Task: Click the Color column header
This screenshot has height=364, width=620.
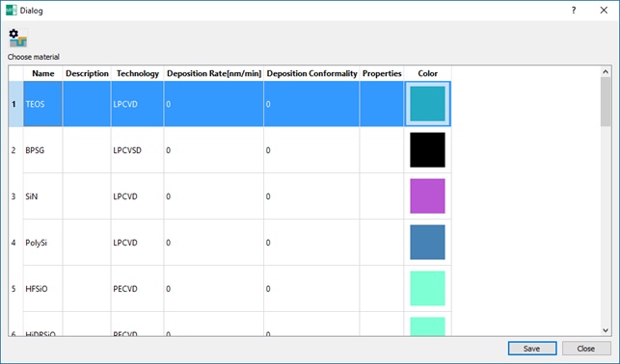Action: click(427, 73)
